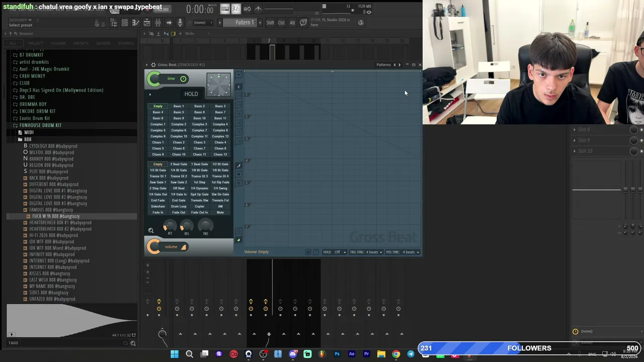The image size is (644, 362).
Task: Click the globe news icon in toolbar
Action: 361,23
